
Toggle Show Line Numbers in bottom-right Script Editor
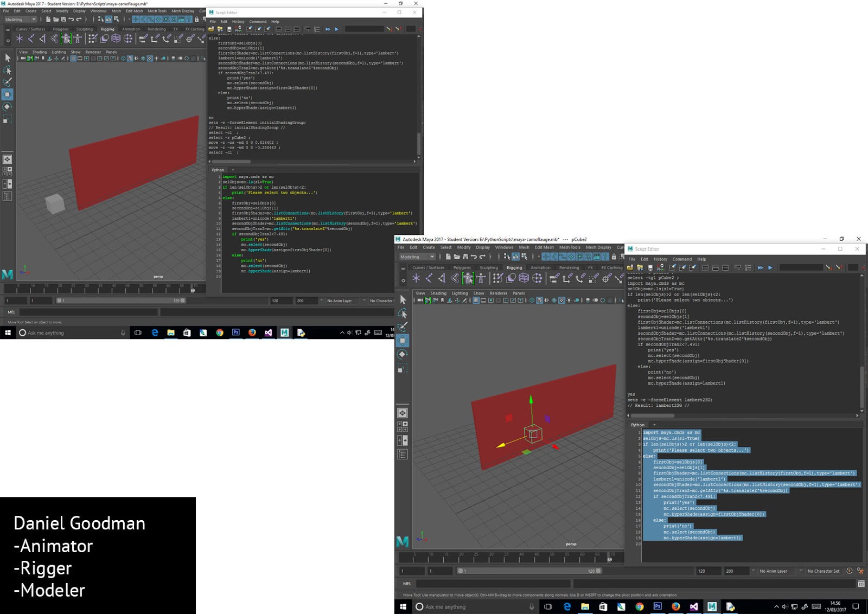point(748,267)
